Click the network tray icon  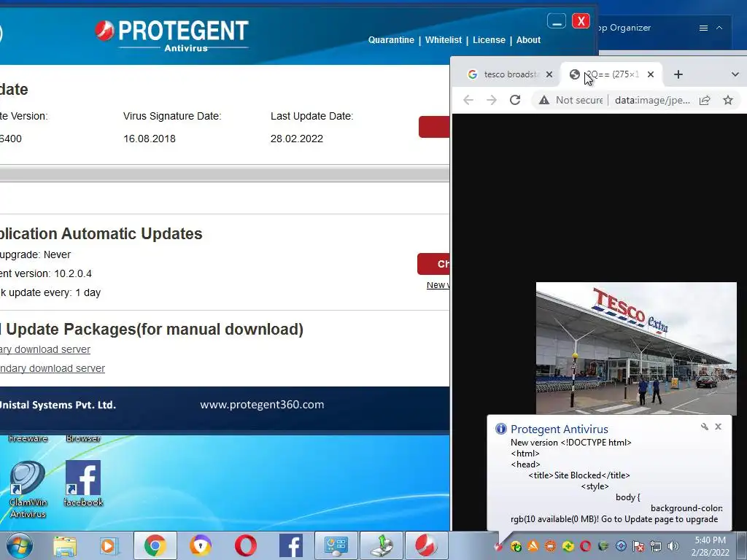[656, 546]
